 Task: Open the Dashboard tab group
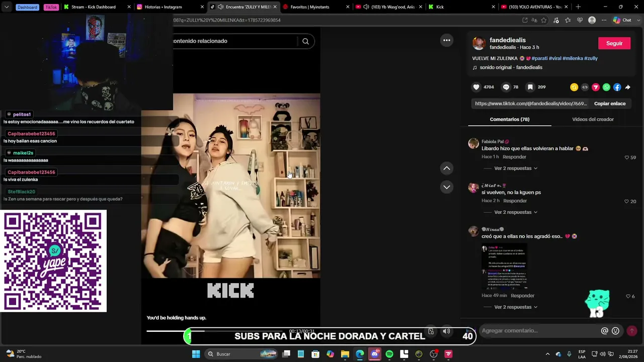point(27,8)
